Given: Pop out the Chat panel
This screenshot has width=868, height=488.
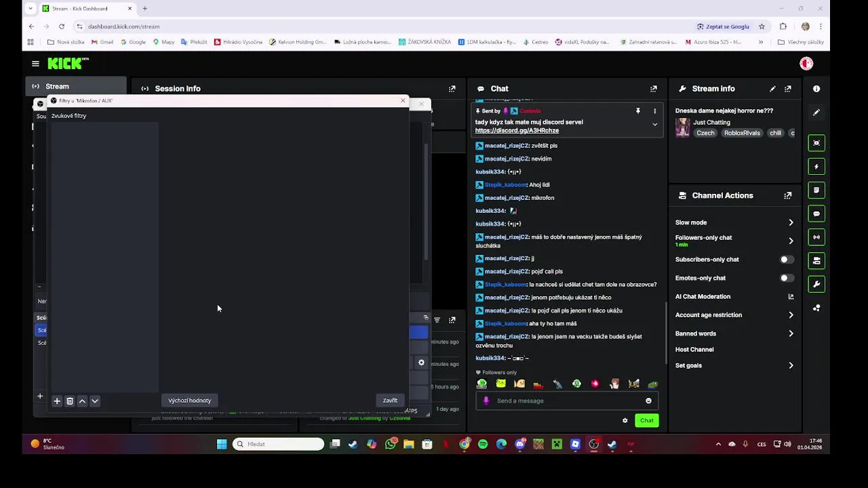Looking at the screenshot, I should (654, 89).
